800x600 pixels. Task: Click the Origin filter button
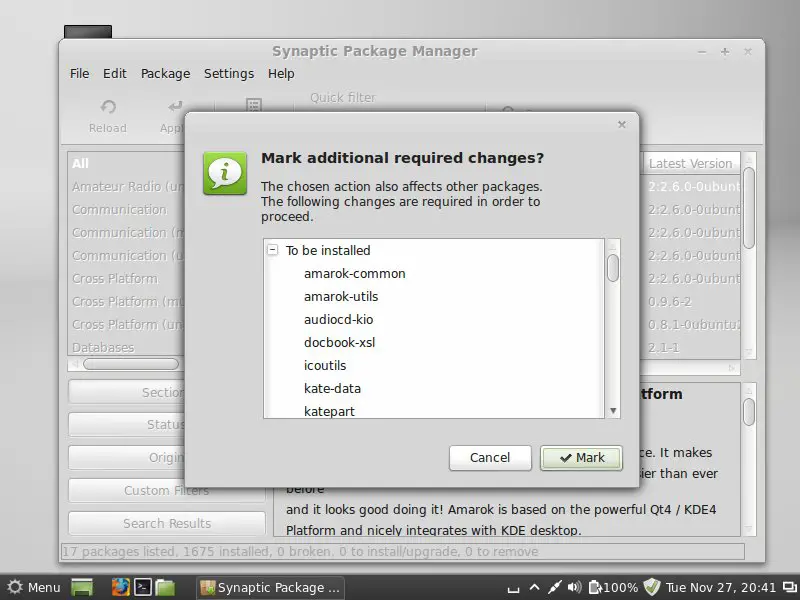click(127, 457)
